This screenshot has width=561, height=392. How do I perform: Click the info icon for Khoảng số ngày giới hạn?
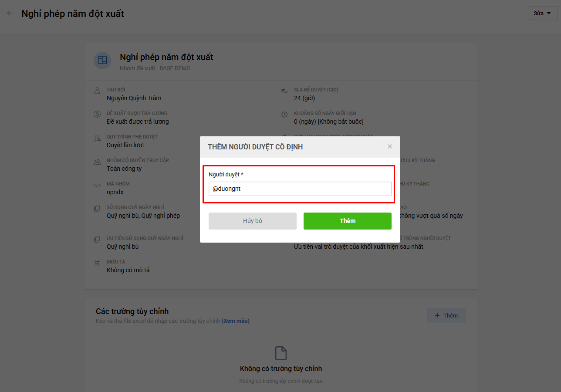284,114
